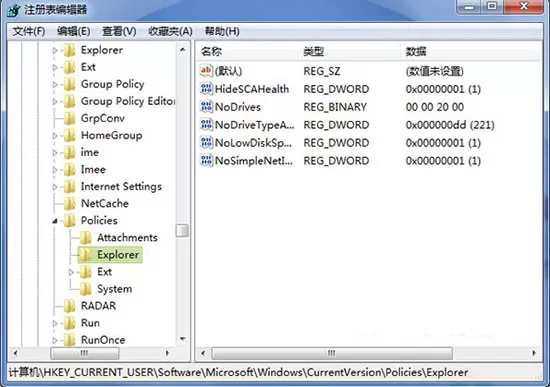
Task: Click the tree pane scroll down arrow
Action: pos(182,339)
